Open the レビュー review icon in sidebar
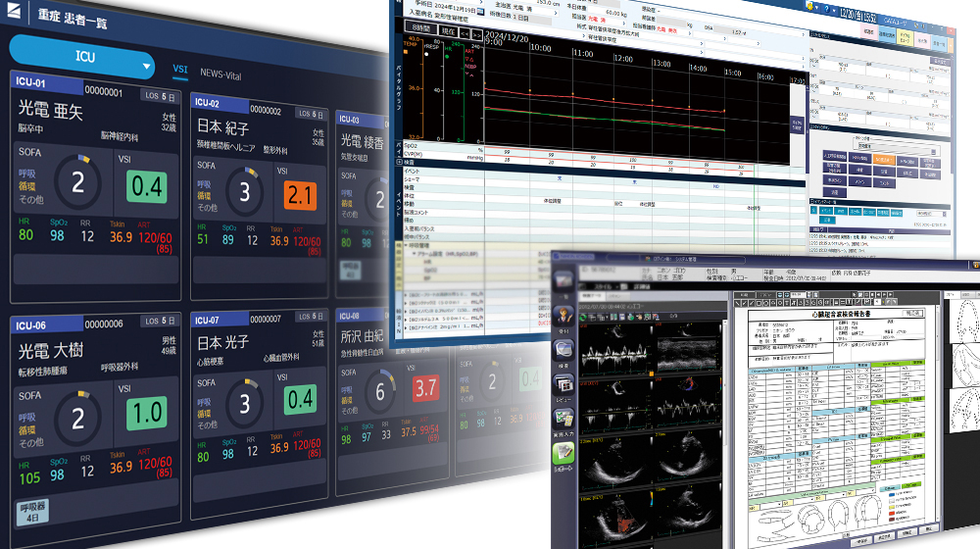 tap(563, 384)
